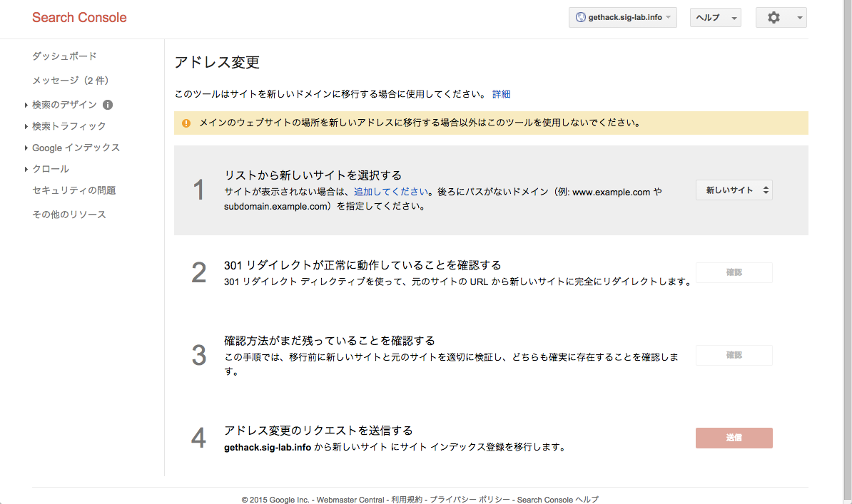Click the step 4 title アドレス変更のリクエストを送信する
Image resolution: width=852 pixels, height=504 pixels.
[318, 431]
